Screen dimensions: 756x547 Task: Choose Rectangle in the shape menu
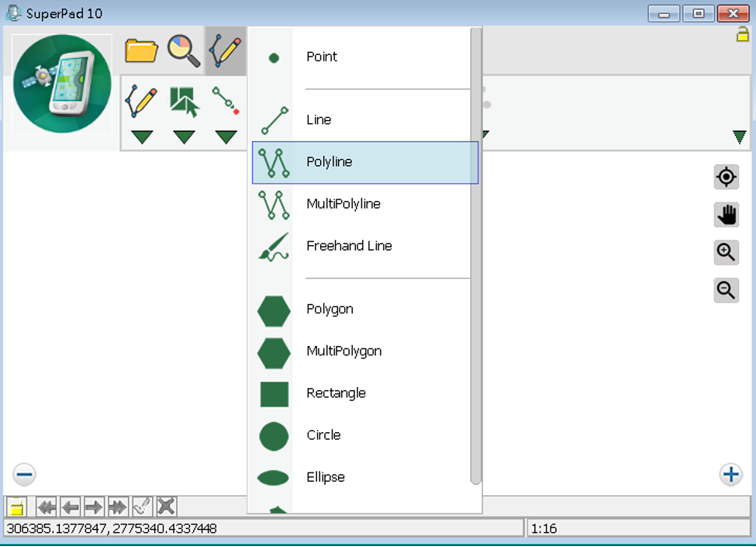tap(365, 393)
